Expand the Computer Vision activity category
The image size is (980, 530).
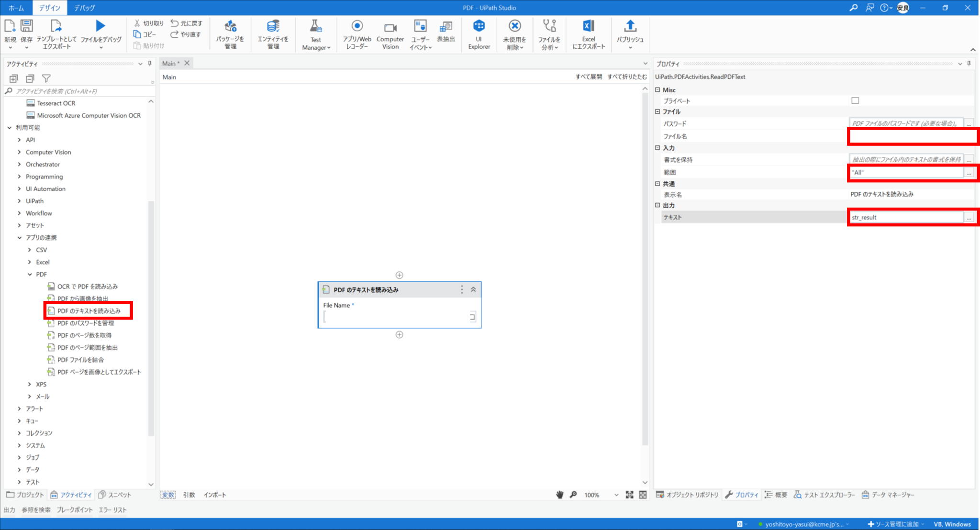(x=20, y=152)
